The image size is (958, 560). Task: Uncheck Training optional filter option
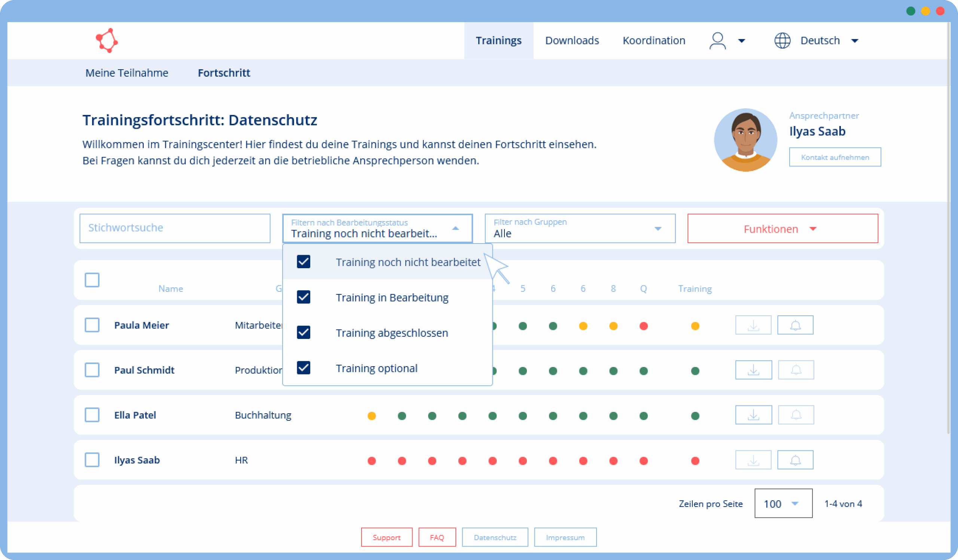click(x=303, y=368)
